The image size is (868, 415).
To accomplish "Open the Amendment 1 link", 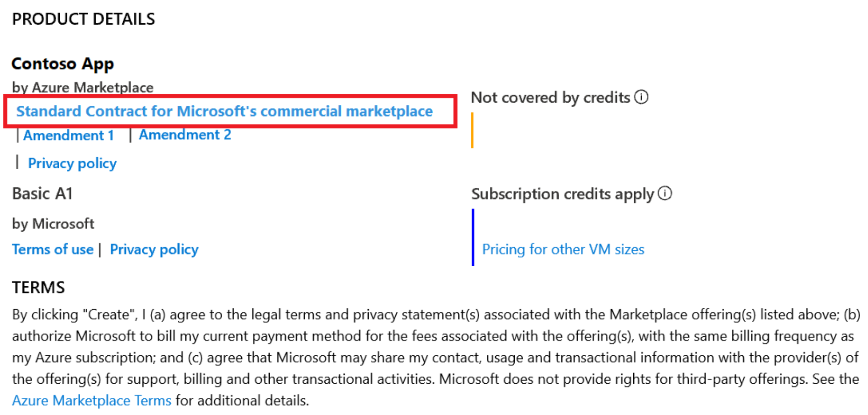I will coord(69,135).
